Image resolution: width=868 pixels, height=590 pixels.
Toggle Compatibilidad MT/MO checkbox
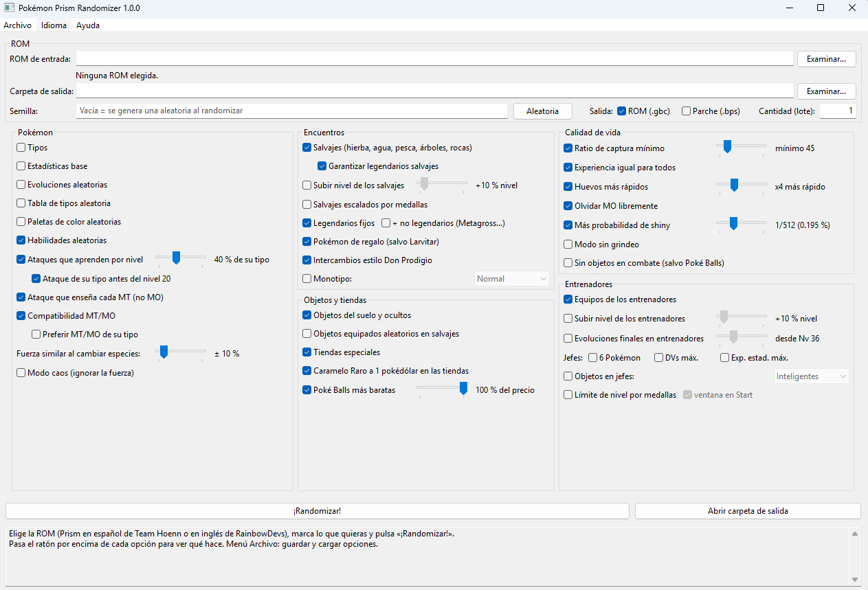click(x=21, y=316)
